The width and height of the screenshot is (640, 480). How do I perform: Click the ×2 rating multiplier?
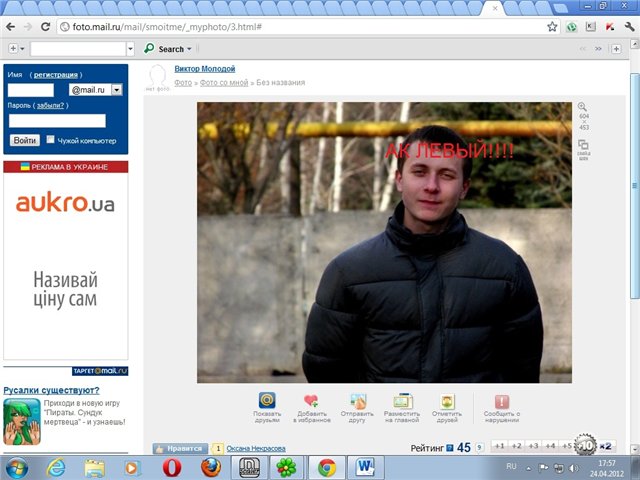(x=605, y=447)
